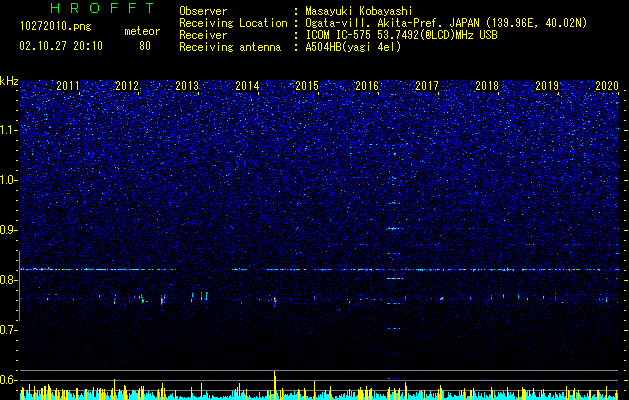Click the Observer label
The width and height of the screenshot is (629, 400).
(203, 12)
